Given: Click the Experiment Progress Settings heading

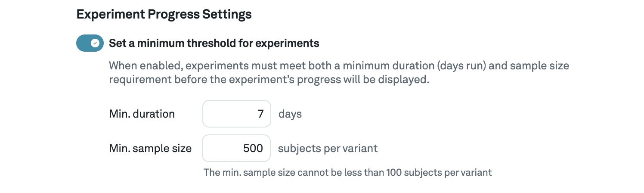Looking at the screenshot, I should pos(164,14).
